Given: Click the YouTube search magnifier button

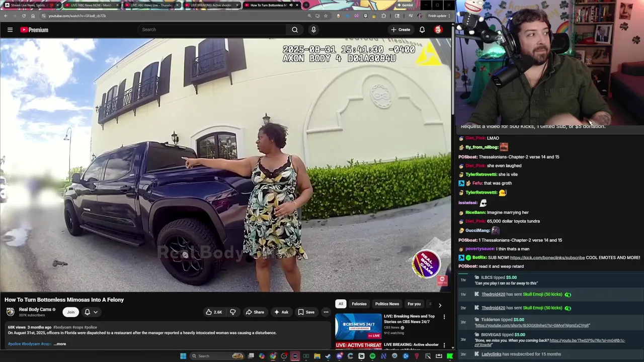Looking at the screenshot, I should pyautogui.click(x=295, y=30).
